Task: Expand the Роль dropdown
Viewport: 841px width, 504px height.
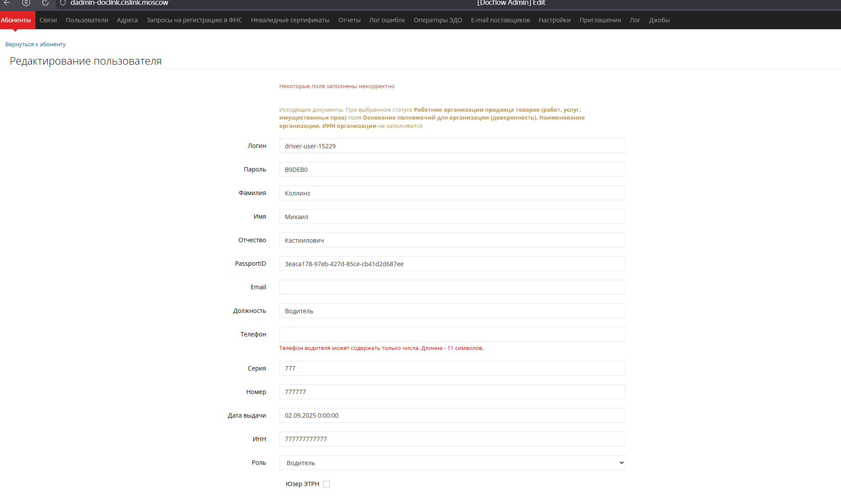Action: (x=452, y=463)
